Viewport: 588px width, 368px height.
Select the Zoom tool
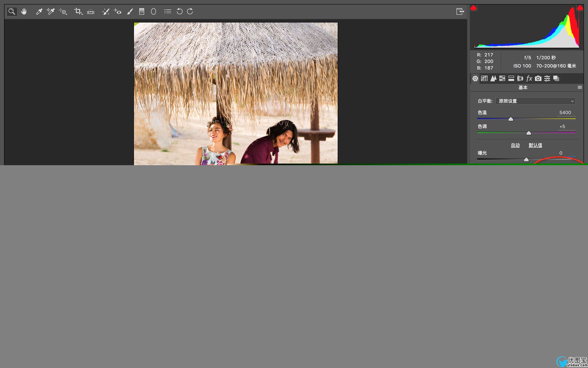pyautogui.click(x=12, y=11)
